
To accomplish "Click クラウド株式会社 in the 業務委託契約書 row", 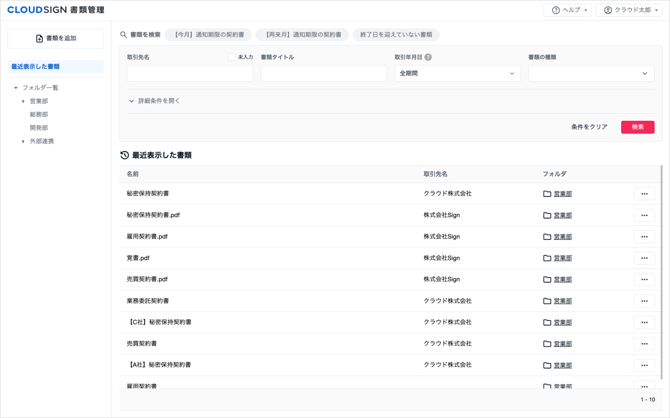I will point(447,301).
